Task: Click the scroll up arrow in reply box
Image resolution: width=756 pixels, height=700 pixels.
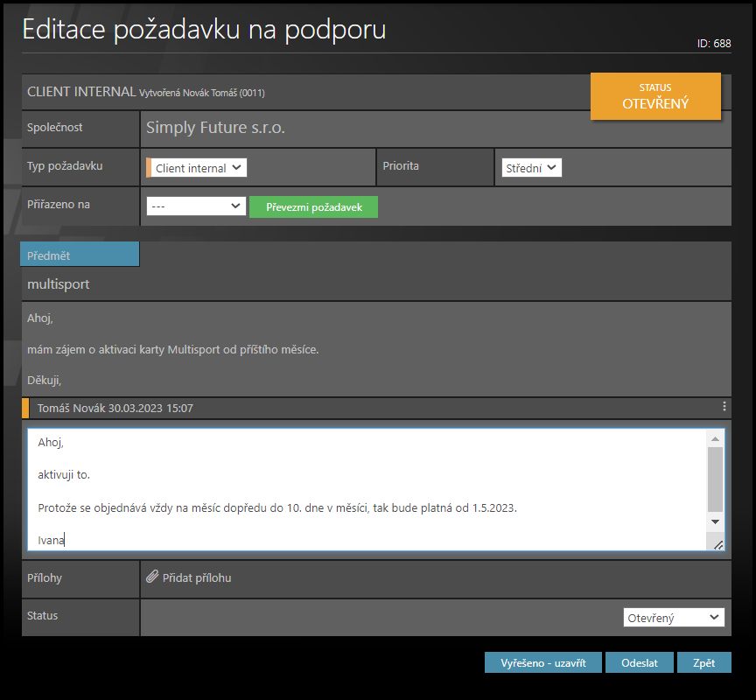Action: (716, 438)
